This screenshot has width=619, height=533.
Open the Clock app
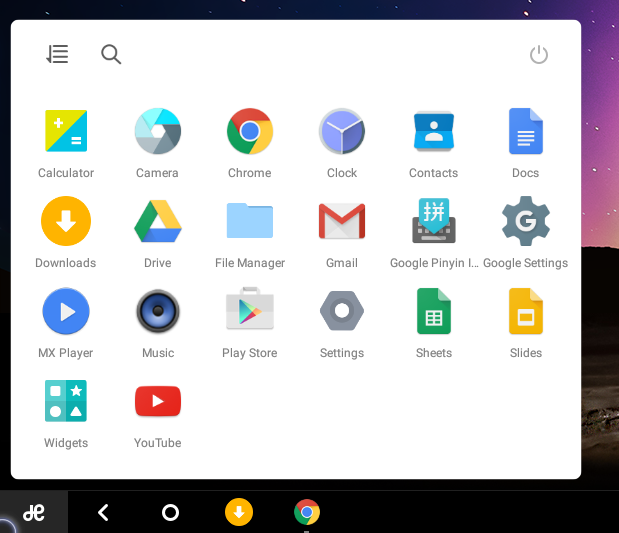[342, 131]
